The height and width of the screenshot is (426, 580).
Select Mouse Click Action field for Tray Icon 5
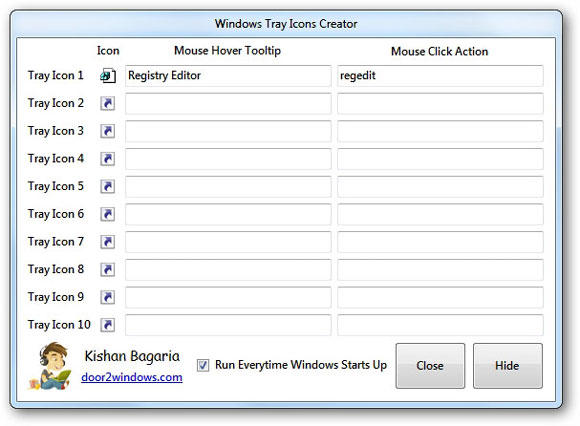[440, 187]
